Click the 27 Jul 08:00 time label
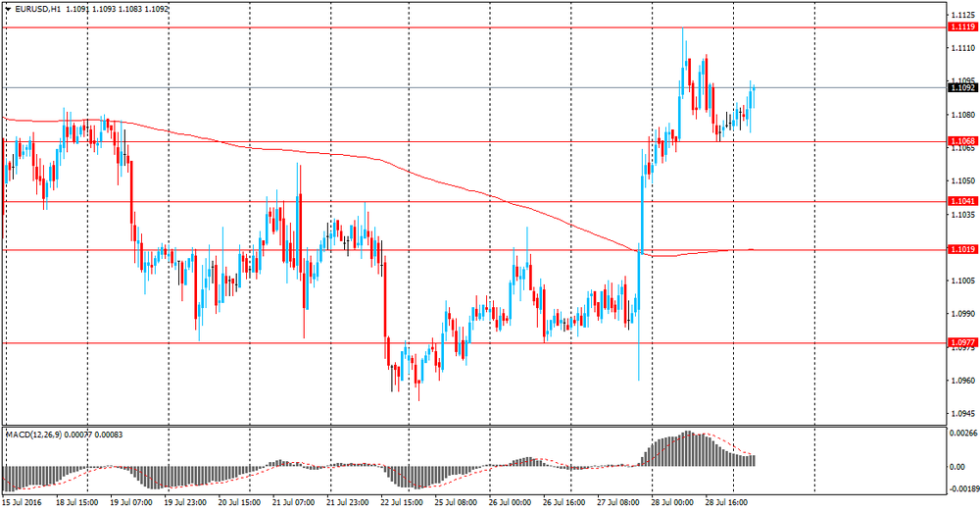The width and height of the screenshot is (980, 512). point(618,502)
